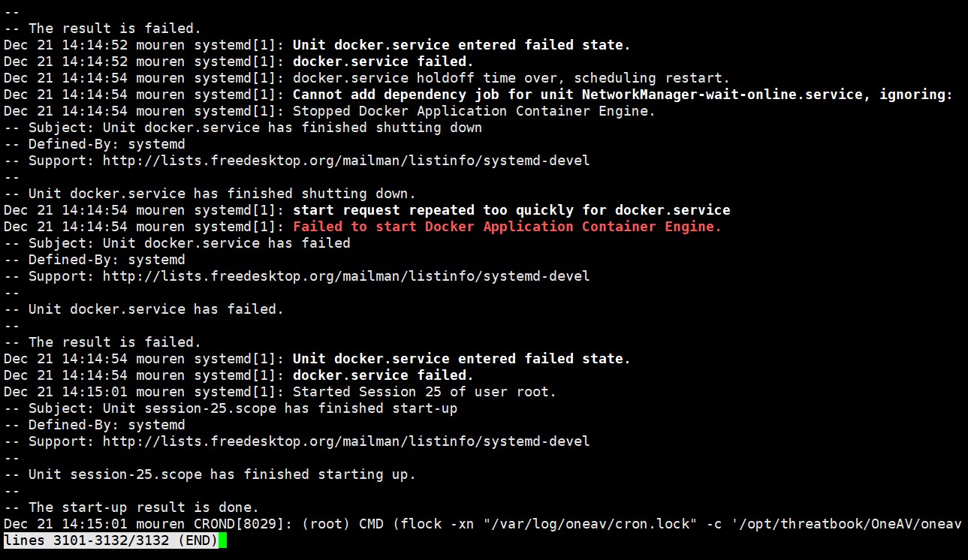Click the NetworkManager-wait-online.service dependency warning
Viewport: 968px width, 560px height.
623,95
